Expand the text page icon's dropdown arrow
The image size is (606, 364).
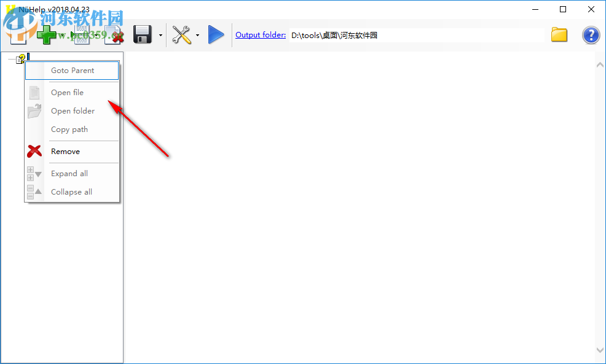point(96,35)
